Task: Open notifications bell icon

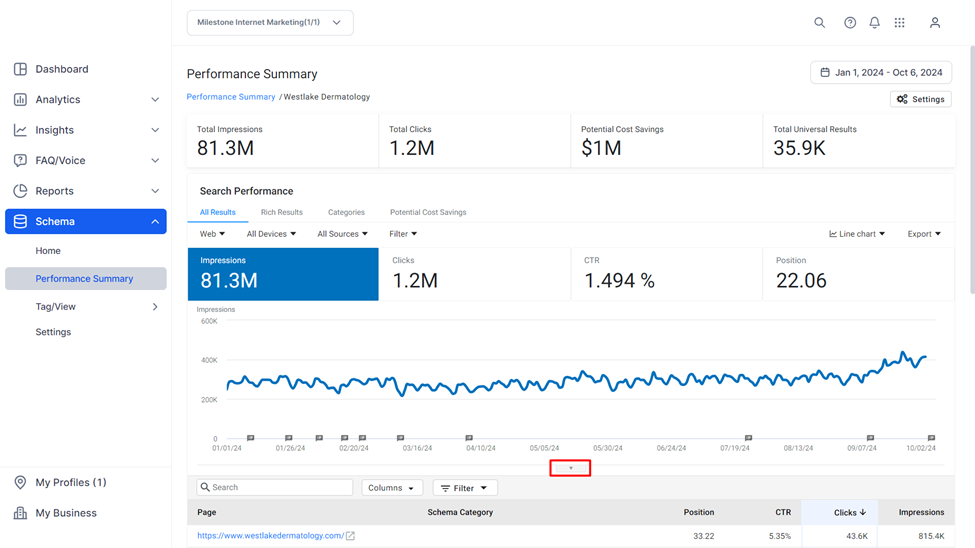Action: (x=874, y=23)
